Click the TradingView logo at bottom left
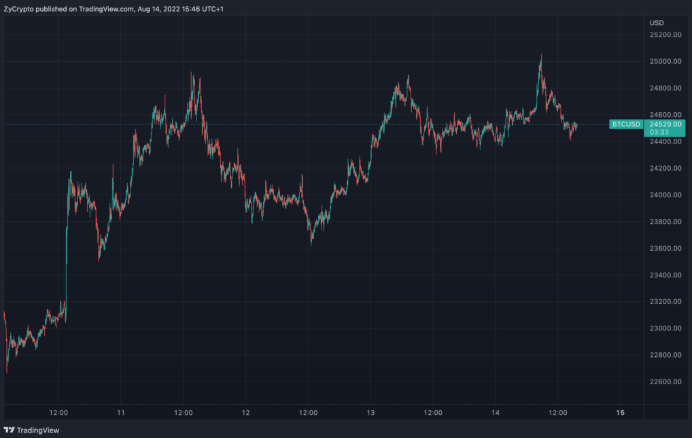This screenshot has height=438, width=692. click(31, 430)
